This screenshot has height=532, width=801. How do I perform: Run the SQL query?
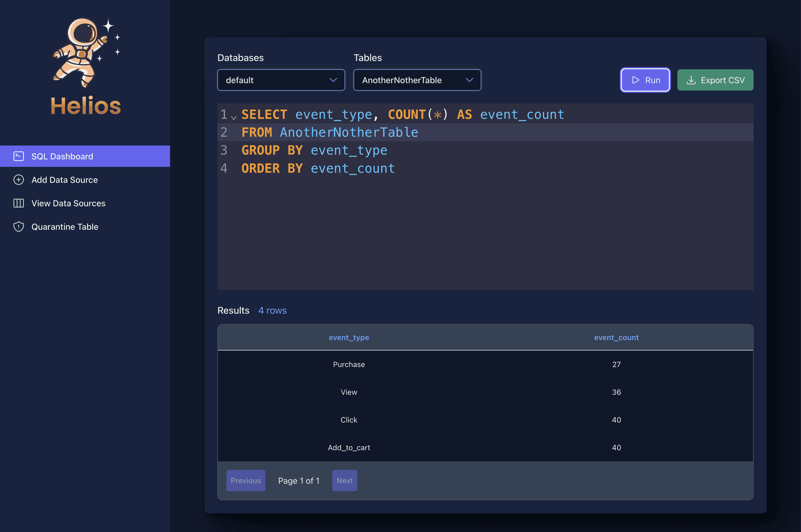(x=645, y=80)
